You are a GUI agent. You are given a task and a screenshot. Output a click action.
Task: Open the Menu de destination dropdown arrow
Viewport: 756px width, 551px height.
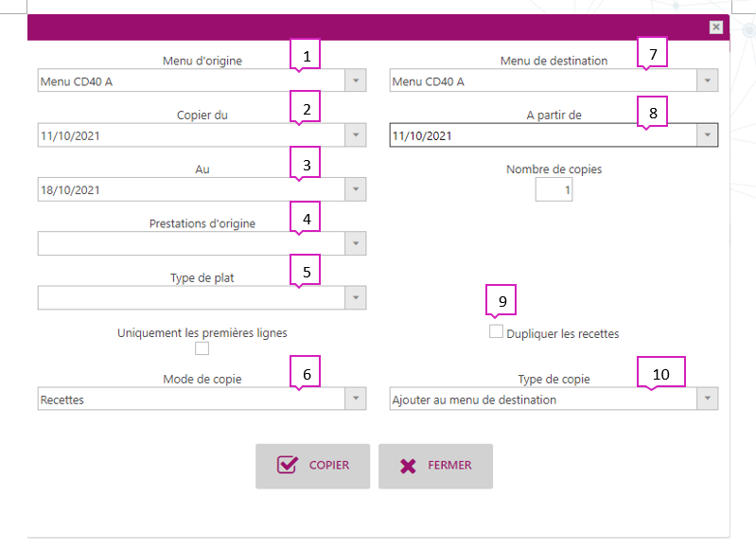coord(707,81)
